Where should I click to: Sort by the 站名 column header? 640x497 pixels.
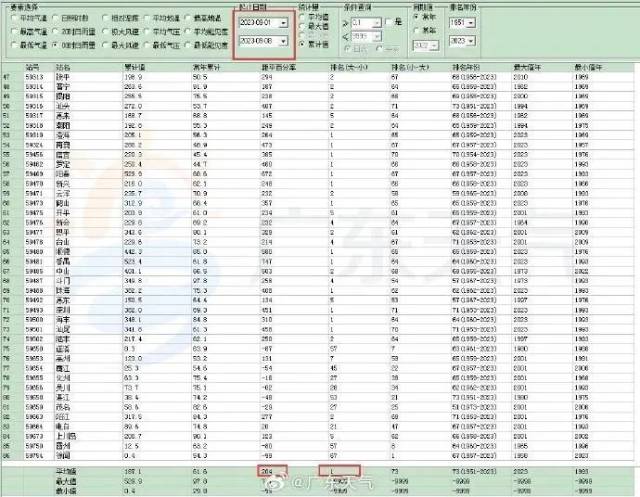63,67
